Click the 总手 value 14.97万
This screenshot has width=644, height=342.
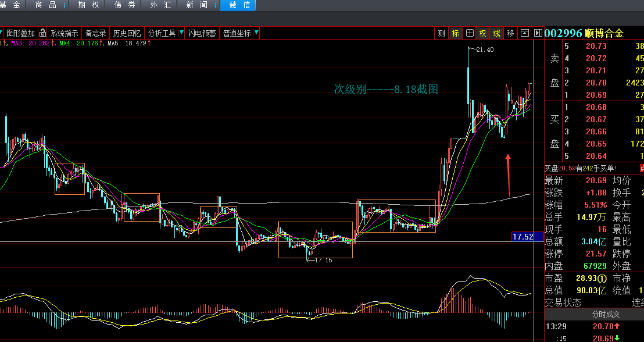click(592, 217)
